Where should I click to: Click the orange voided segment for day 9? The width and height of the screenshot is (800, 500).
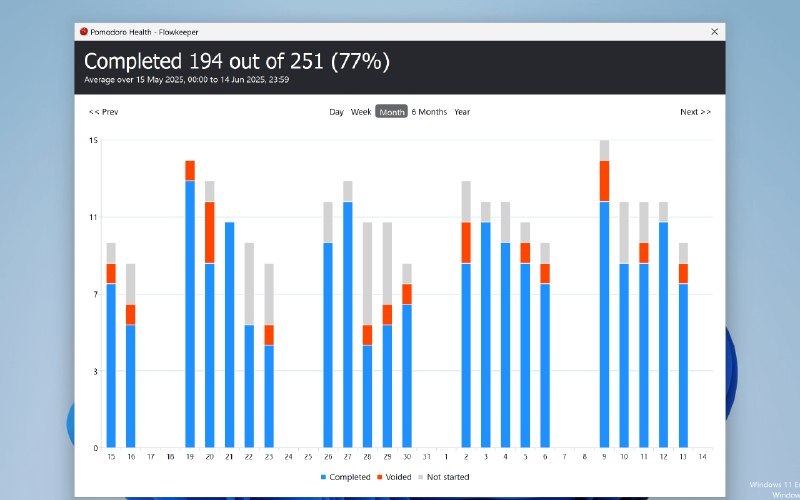[605, 181]
